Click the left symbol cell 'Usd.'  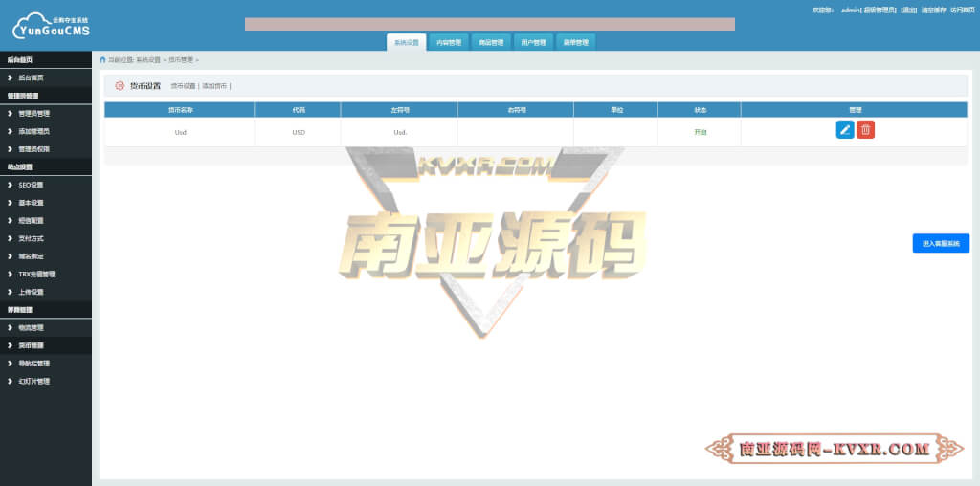click(x=400, y=132)
